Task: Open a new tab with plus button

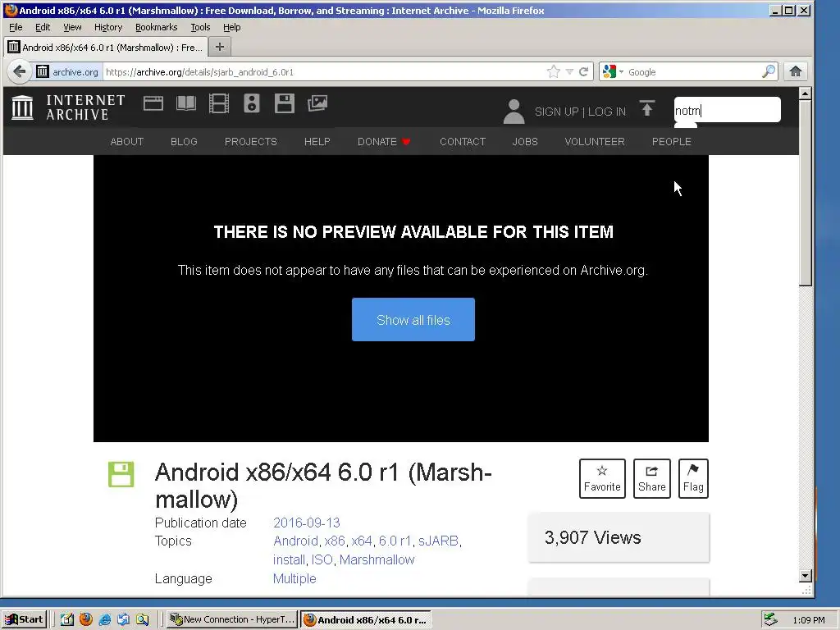Action: [x=220, y=47]
